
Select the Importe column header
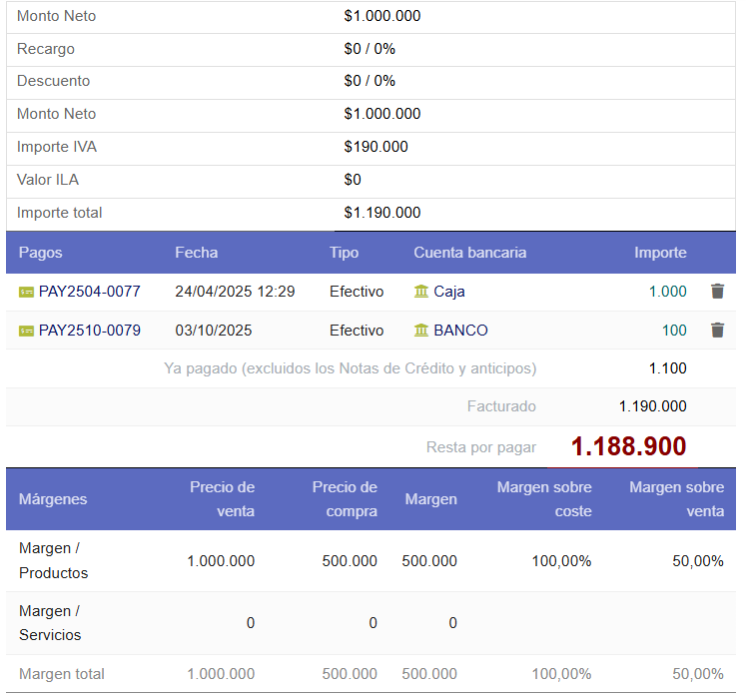660,253
